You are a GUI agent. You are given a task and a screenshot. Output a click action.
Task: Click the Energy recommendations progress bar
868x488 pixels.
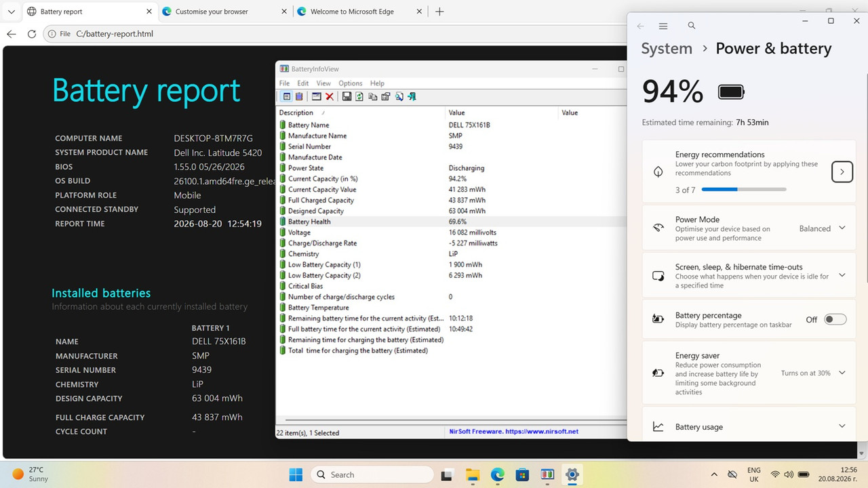744,190
